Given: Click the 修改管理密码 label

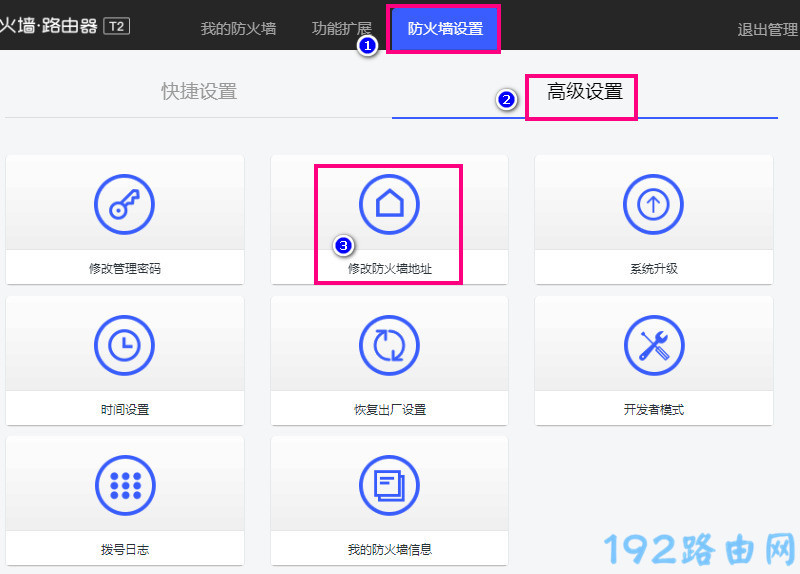Looking at the screenshot, I should point(124,269).
